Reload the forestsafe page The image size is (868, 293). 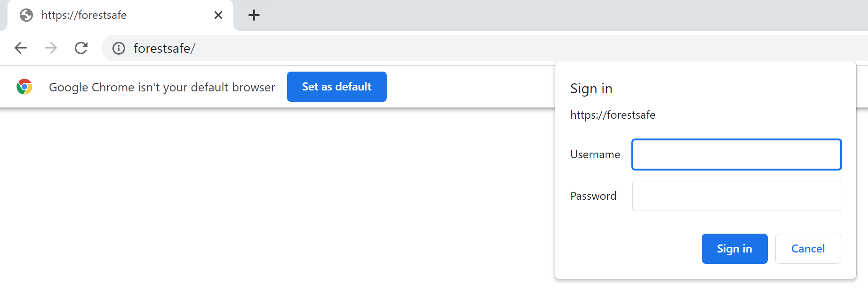click(81, 48)
